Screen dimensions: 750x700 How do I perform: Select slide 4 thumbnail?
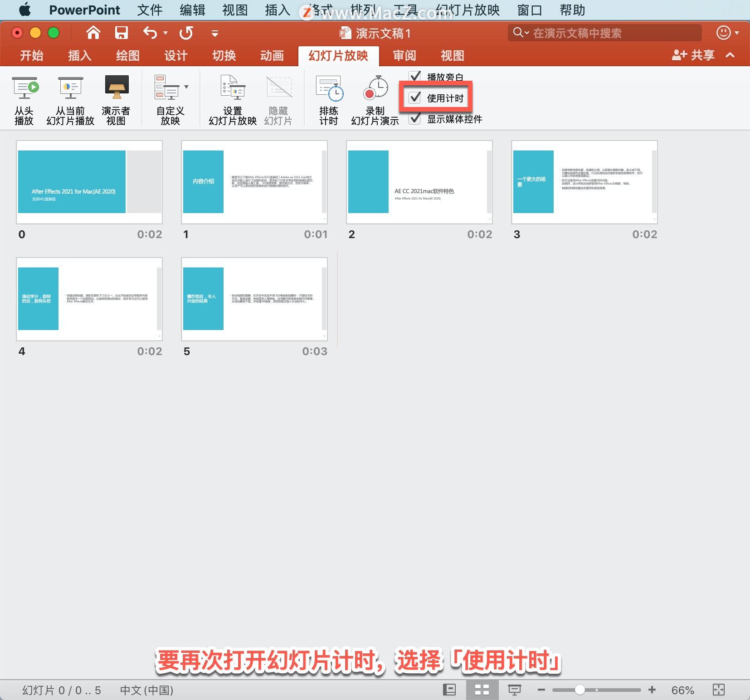point(89,299)
